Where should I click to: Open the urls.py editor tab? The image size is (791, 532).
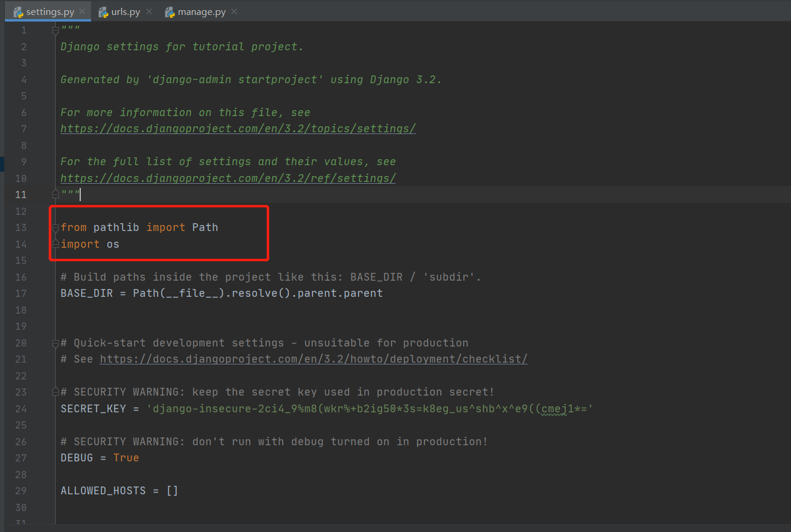coord(126,11)
